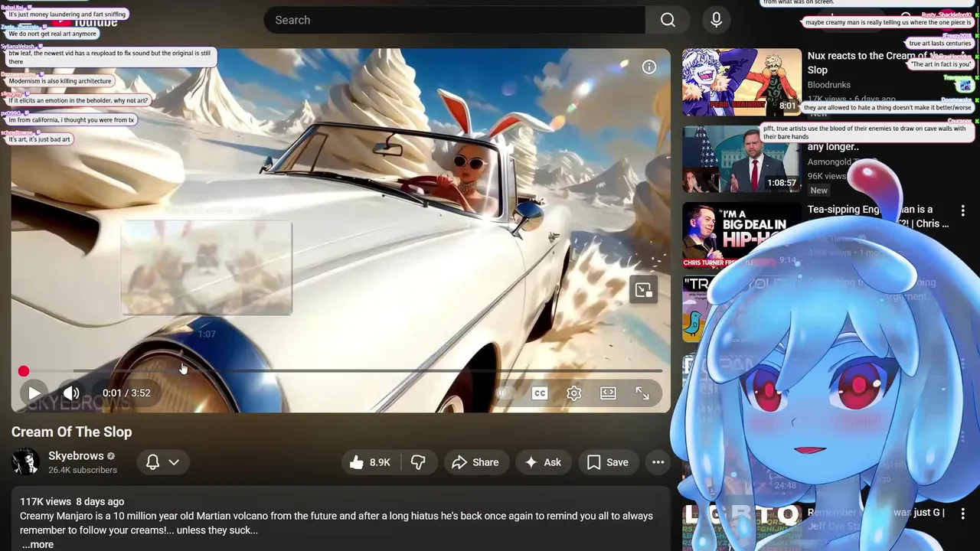Image resolution: width=980 pixels, height=551 pixels.
Task: Seek on the red video progress bar
Action: (342, 371)
